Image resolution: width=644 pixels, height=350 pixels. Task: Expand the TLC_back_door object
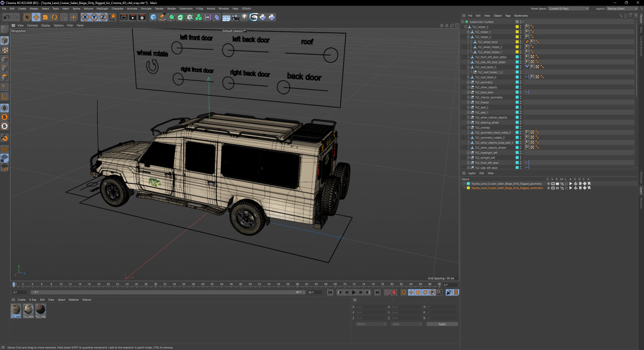click(468, 92)
